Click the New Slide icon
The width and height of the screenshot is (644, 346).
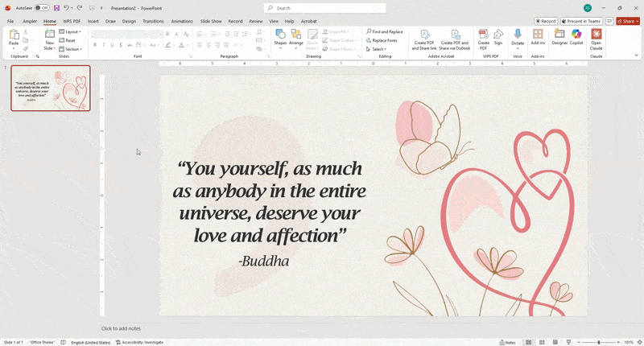pyautogui.click(x=50, y=34)
